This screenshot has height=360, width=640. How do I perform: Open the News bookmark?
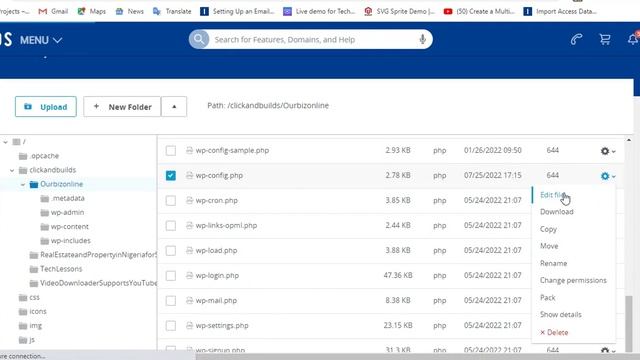point(129,11)
